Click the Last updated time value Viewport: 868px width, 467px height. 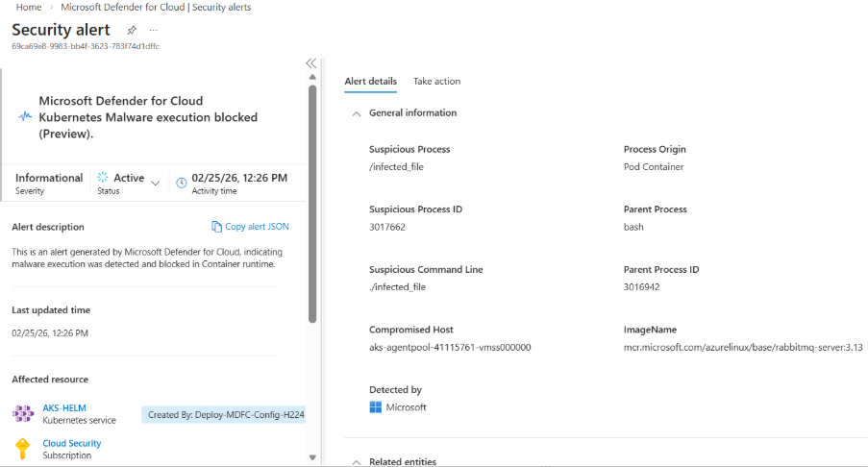[50, 333]
